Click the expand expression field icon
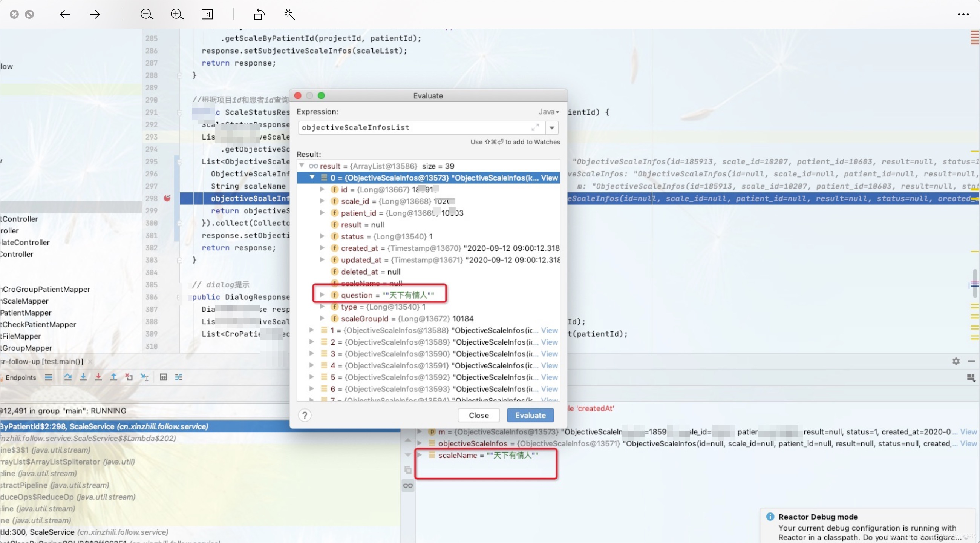 [x=535, y=127]
